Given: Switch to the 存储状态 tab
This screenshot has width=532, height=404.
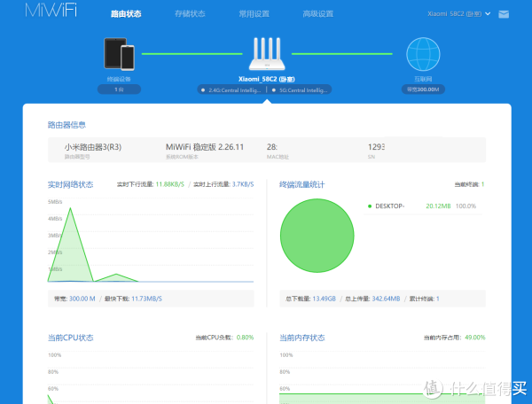Looking at the screenshot, I should point(190,14).
